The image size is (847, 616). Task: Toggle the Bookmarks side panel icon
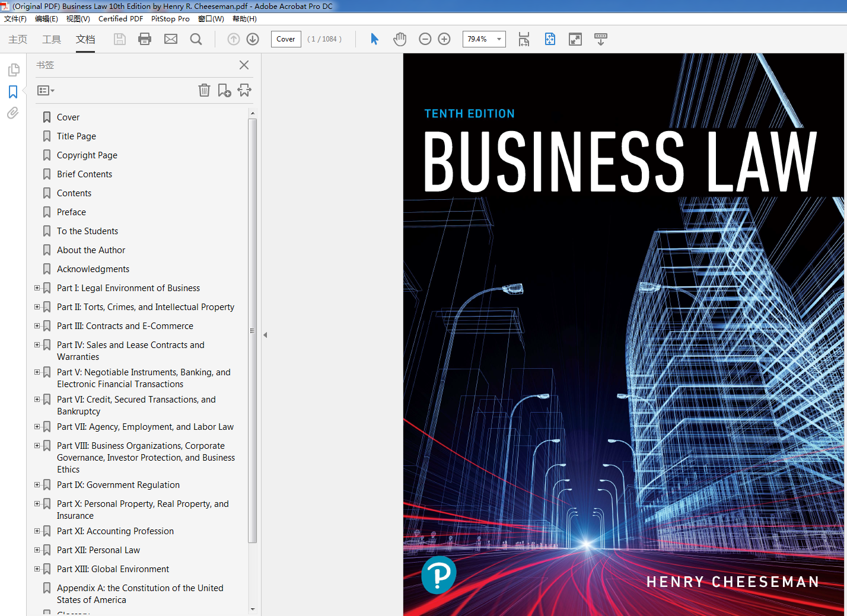tap(13, 92)
